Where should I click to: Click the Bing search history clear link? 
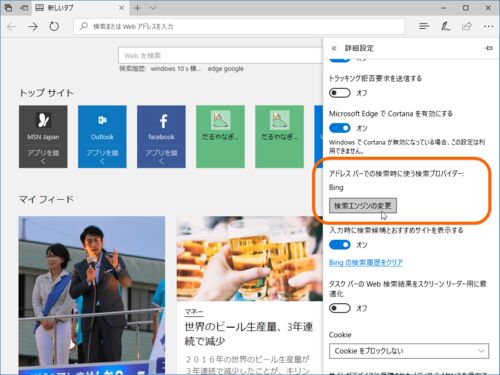coord(366,263)
